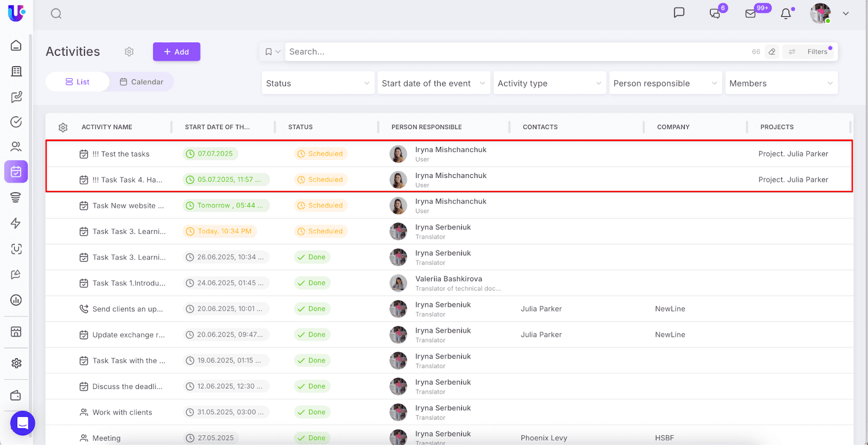Open the mail inbox envelope icon
The width and height of the screenshot is (868, 445).
coord(751,14)
